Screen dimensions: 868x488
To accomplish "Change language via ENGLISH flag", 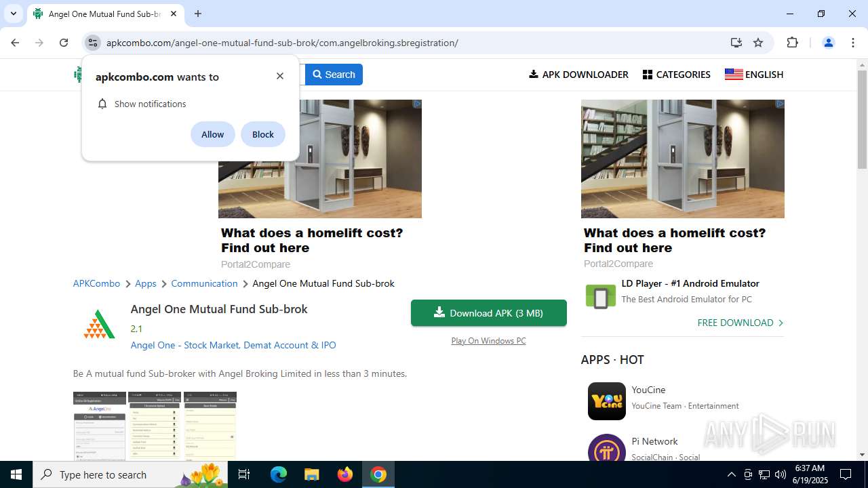I will tap(754, 75).
